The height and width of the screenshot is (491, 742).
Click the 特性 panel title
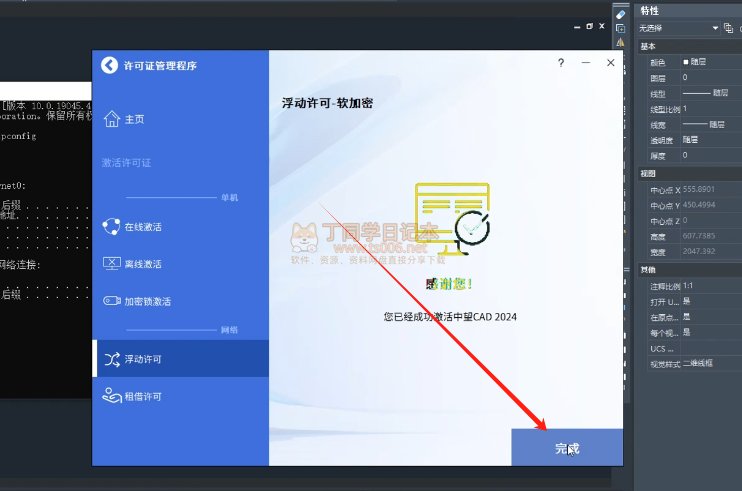click(649, 10)
